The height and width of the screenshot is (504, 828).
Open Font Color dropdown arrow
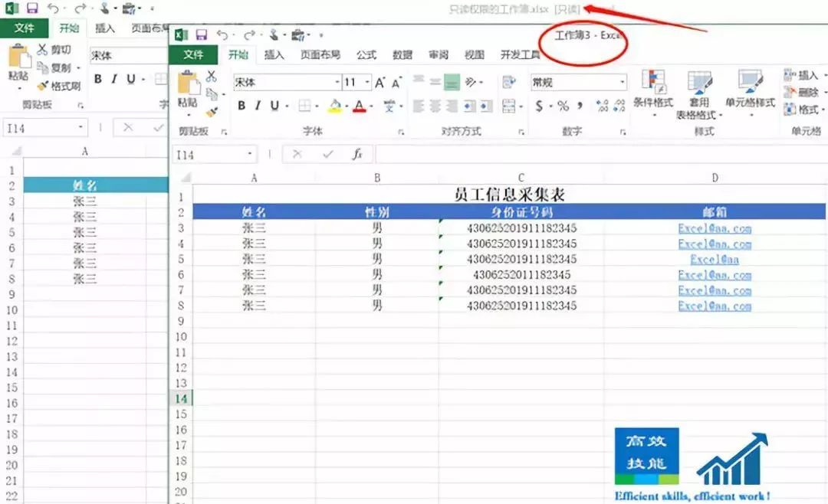click(371, 106)
